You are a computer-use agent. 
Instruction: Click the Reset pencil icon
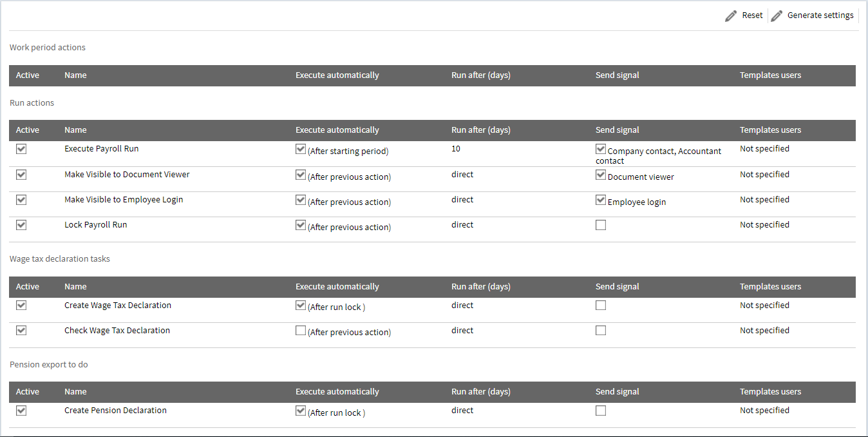click(x=731, y=16)
